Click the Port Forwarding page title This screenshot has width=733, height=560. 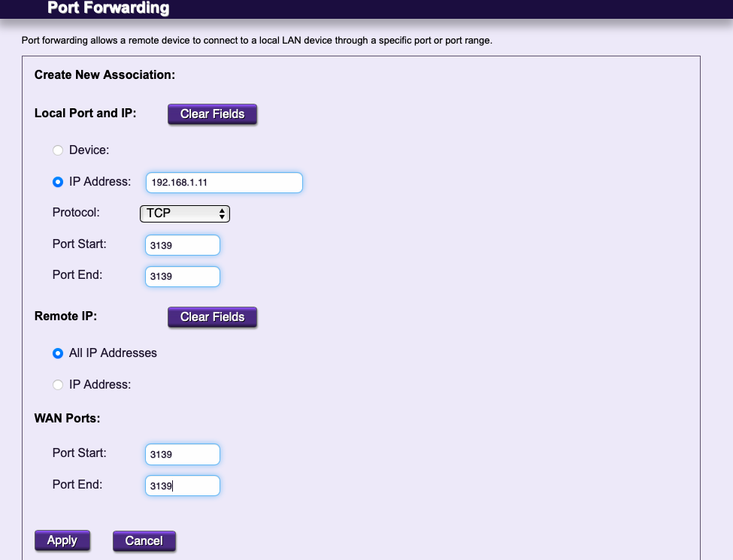click(108, 9)
